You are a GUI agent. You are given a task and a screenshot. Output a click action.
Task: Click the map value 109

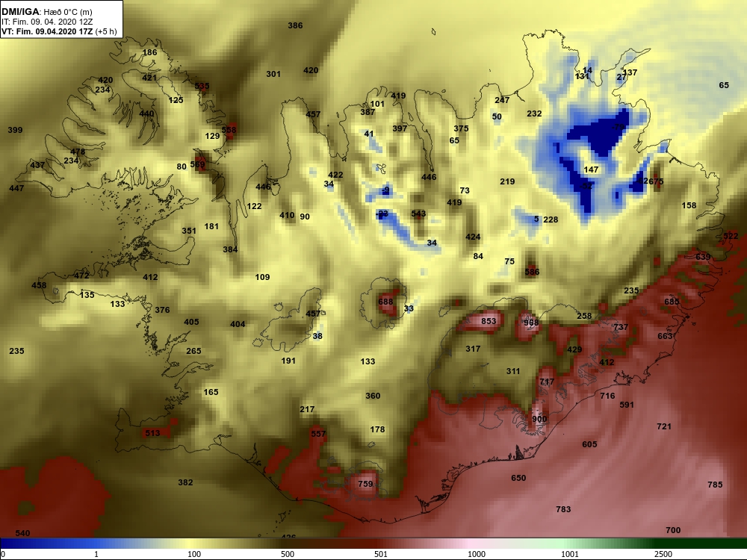pyautogui.click(x=262, y=277)
